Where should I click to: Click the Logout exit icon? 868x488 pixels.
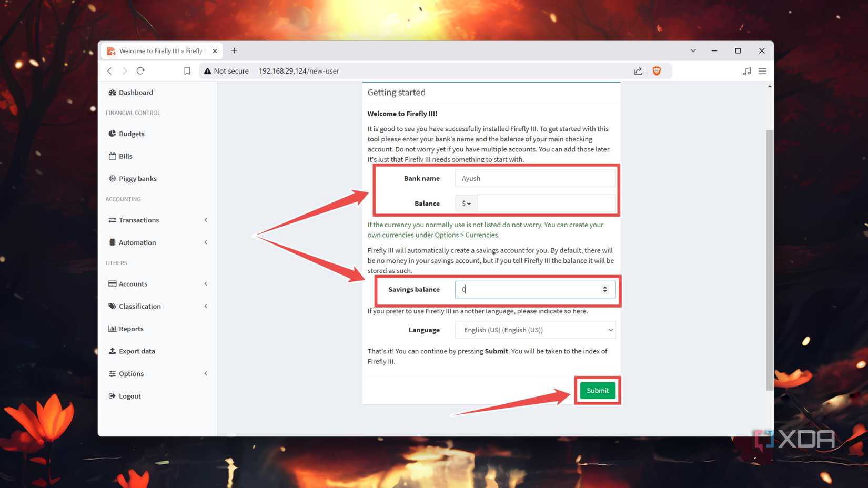point(112,395)
